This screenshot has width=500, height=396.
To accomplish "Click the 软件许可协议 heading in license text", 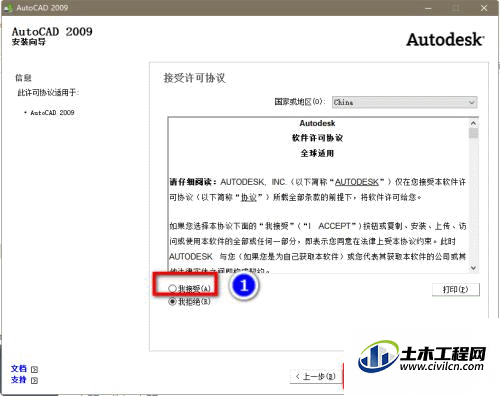I will click(x=317, y=138).
